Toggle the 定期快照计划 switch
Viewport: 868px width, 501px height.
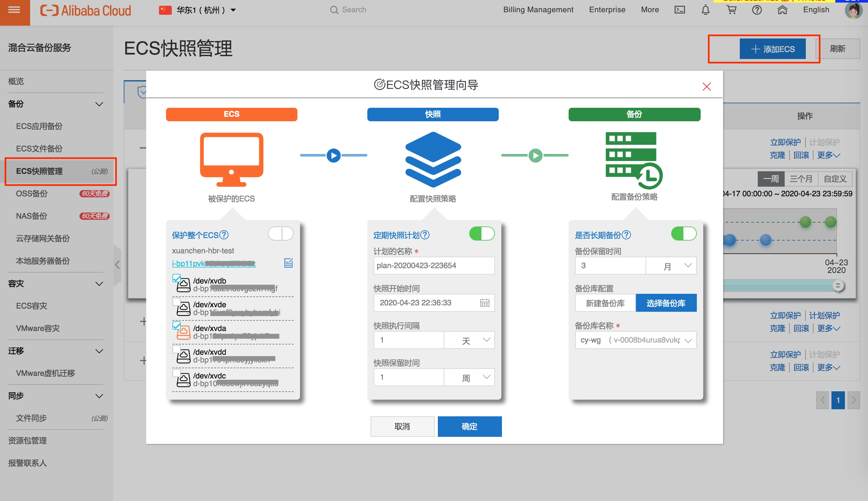482,234
